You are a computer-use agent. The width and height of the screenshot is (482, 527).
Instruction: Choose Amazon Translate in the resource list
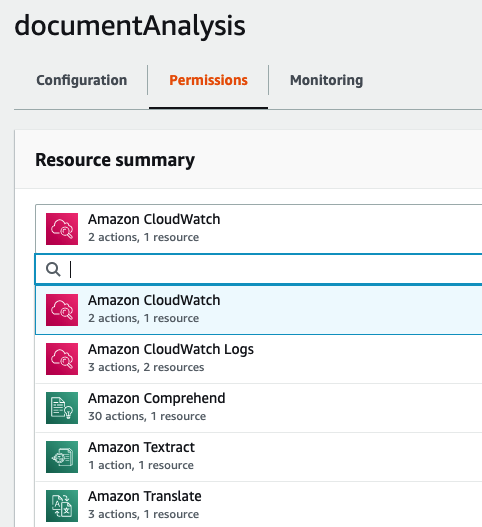(258, 504)
